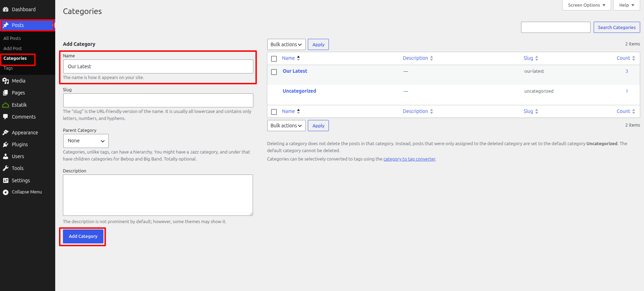
Task: Click count 1 for Uncategorized
Action: [627, 91]
